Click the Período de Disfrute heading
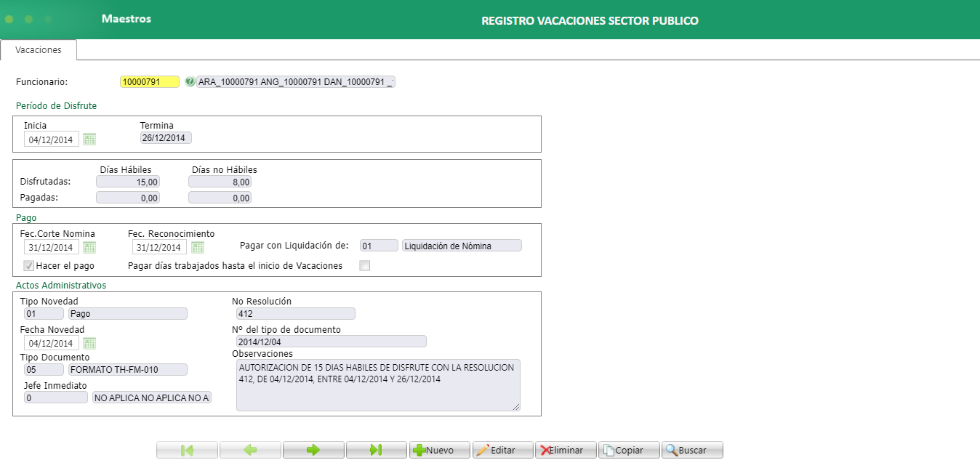This screenshot has height=476, width=980. (x=56, y=106)
